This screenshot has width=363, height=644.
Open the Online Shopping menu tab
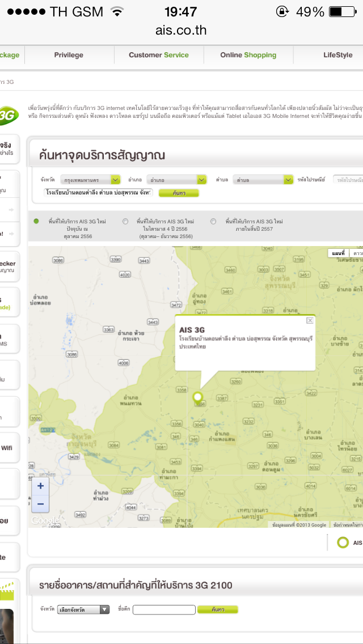tap(248, 55)
